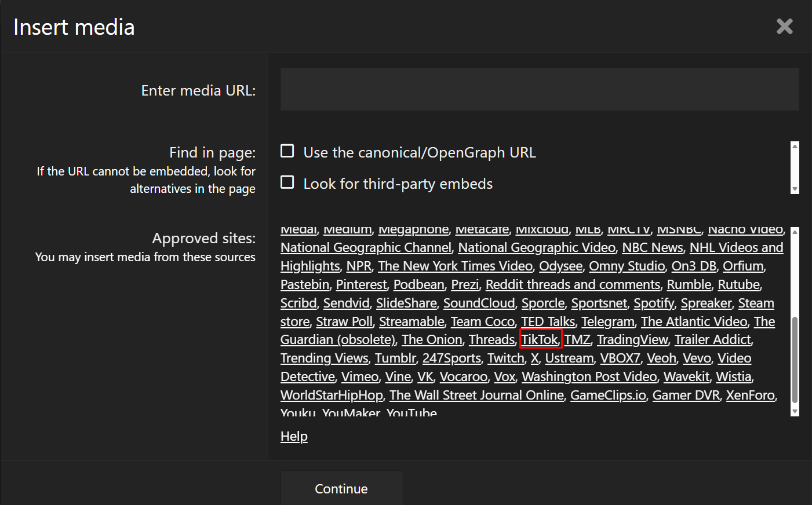Select the Sportsnet link
The width and height of the screenshot is (812, 505).
point(599,303)
